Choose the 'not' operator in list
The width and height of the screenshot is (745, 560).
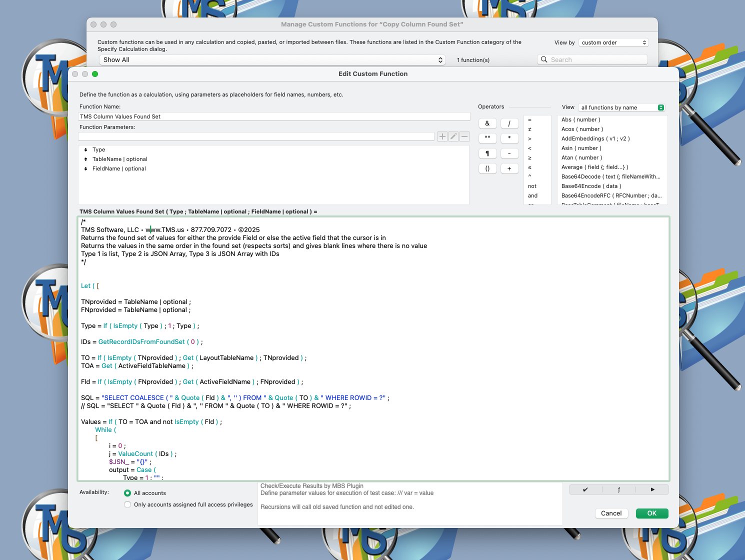click(532, 186)
